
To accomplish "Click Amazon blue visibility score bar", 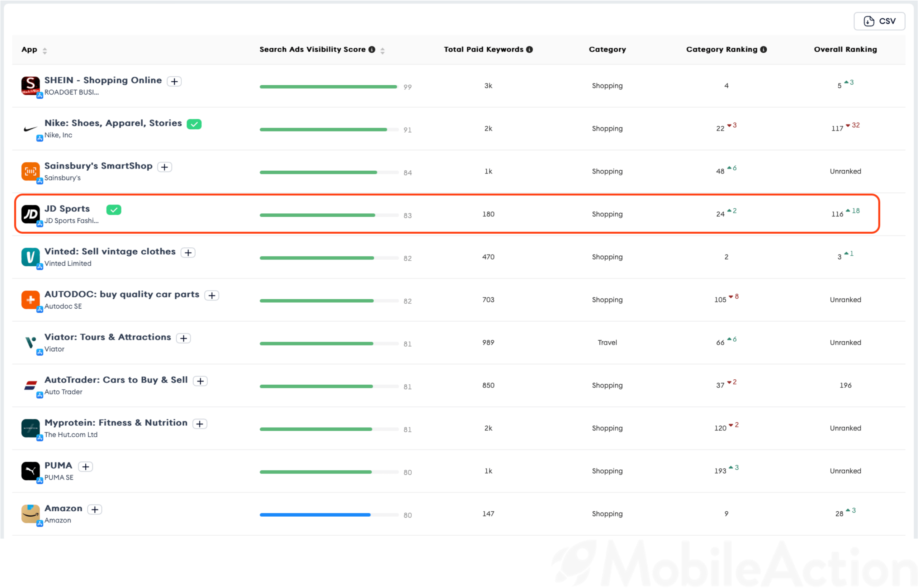I will [329, 515].
